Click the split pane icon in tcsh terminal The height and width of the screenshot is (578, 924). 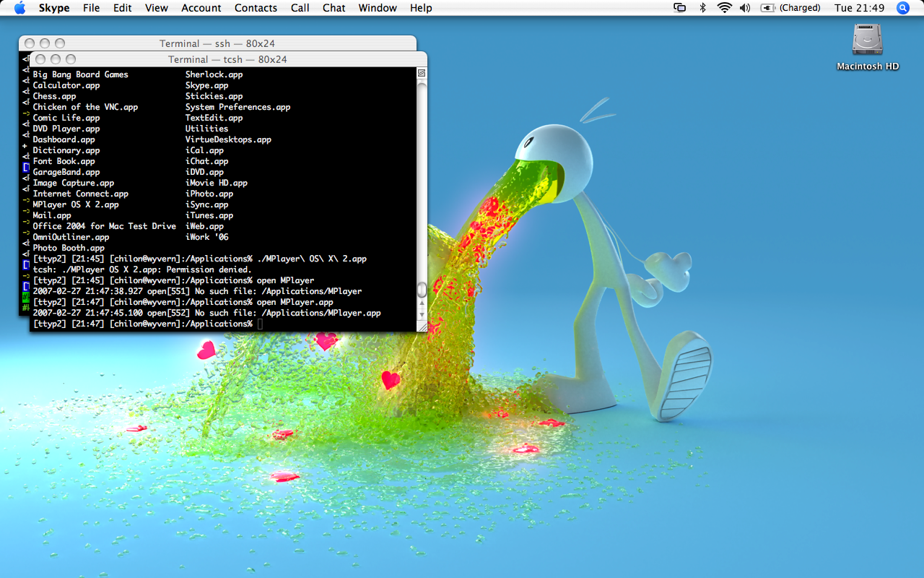point(422,73)
